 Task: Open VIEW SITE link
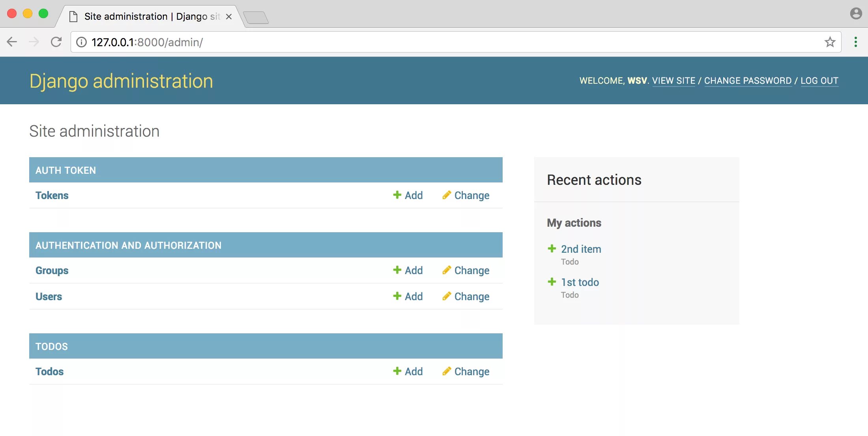(673, 81)
